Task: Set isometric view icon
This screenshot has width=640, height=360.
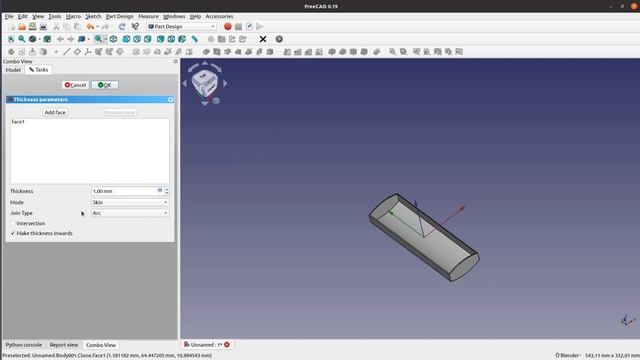Action: [113, 39]
